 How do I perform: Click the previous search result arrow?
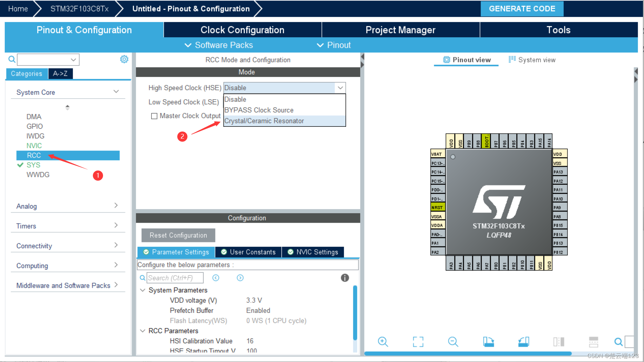coord(216,278)
